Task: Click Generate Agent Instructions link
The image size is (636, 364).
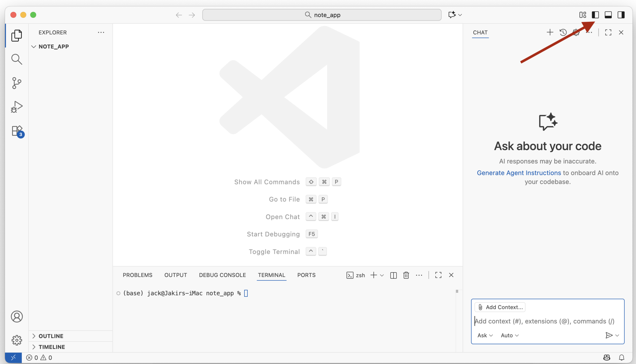Action: click(x=518, y=173)
